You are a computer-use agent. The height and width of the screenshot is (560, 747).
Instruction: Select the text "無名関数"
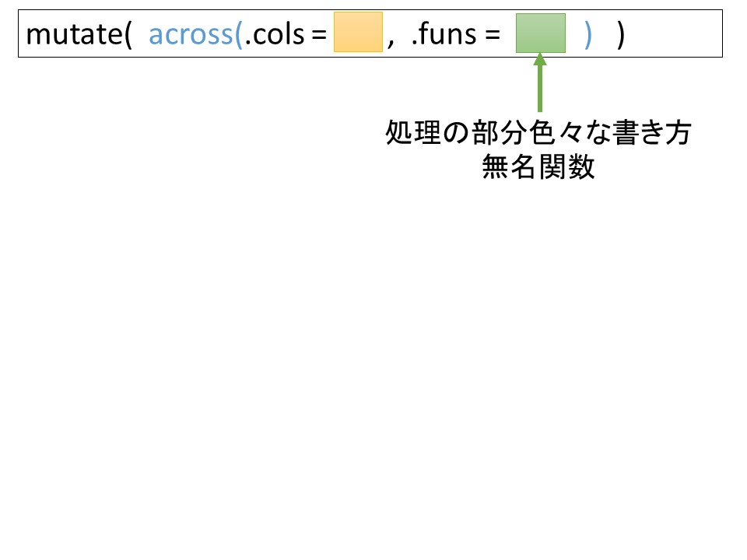[x=538, y=166]
